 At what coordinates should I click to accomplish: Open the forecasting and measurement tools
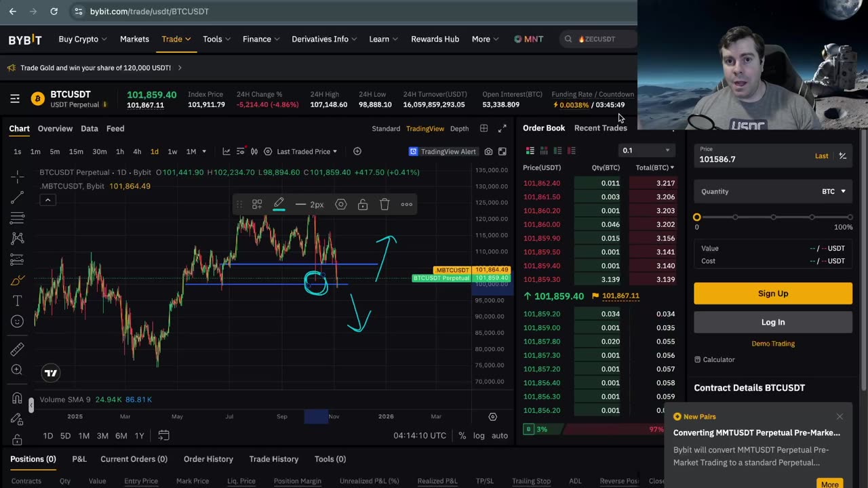(17, 260)
